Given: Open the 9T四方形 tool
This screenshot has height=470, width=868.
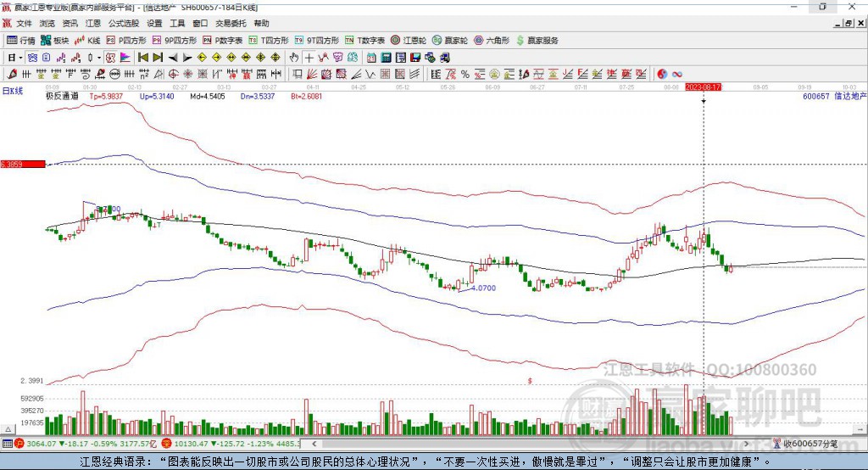Looking at the screenshot, I should tap(317, 41).
